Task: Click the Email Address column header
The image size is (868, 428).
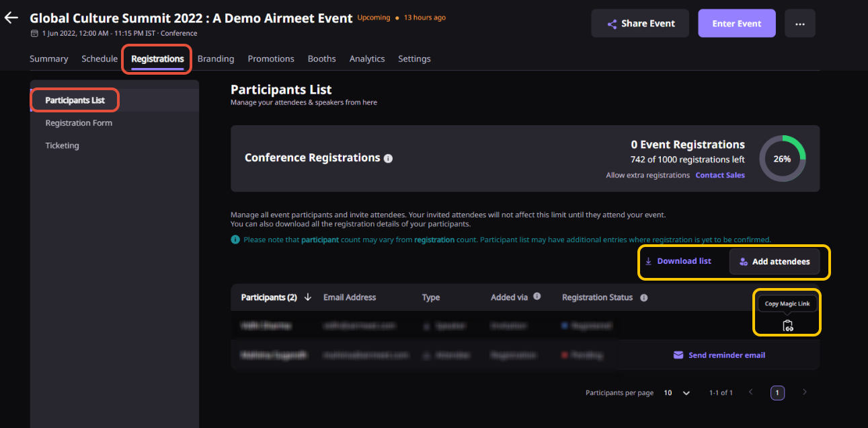Action: 350,297
